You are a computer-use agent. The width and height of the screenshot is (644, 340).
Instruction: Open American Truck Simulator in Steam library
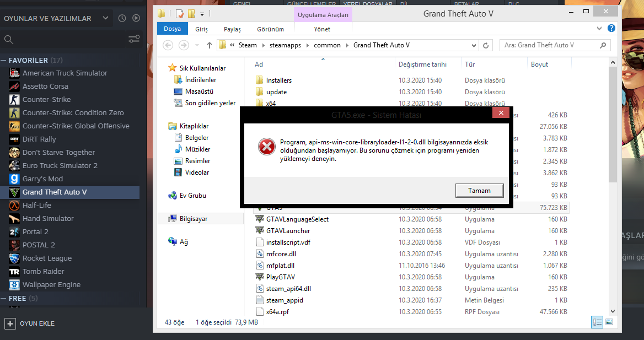(65, 73)
